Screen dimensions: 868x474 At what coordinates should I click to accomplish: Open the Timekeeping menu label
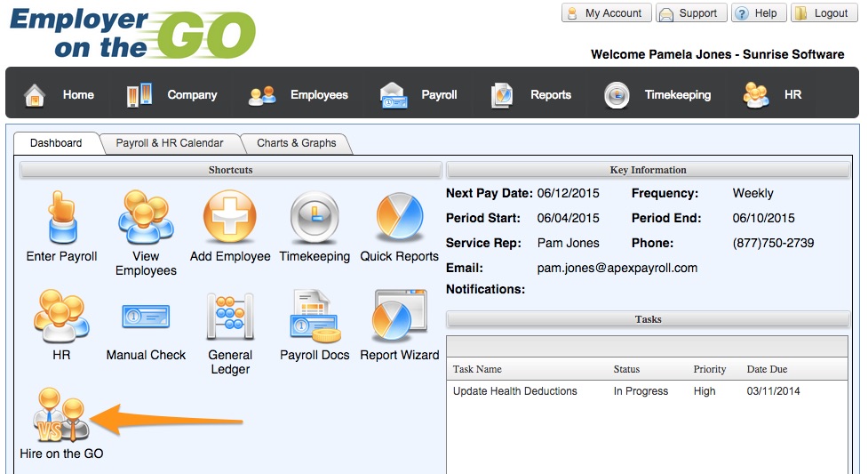tap(678, 95)
